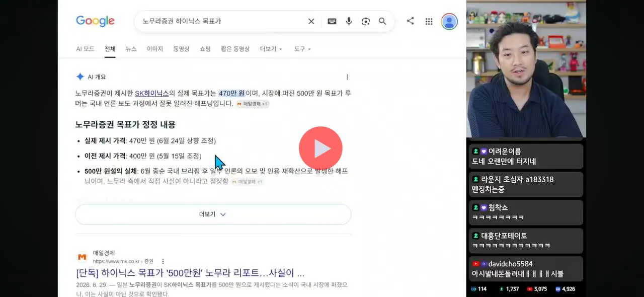Click chat message from 어려운이름

coord(526,157)
